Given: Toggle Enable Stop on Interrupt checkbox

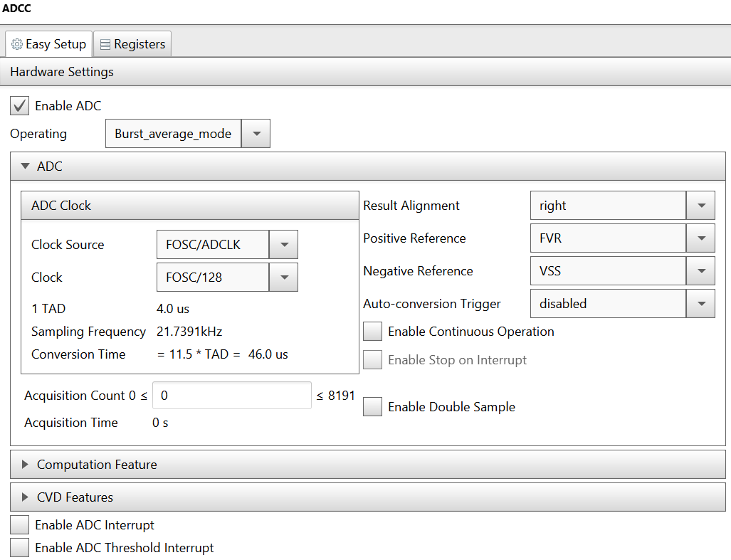Looking at the screenshot, I should (x=372, y=359).
